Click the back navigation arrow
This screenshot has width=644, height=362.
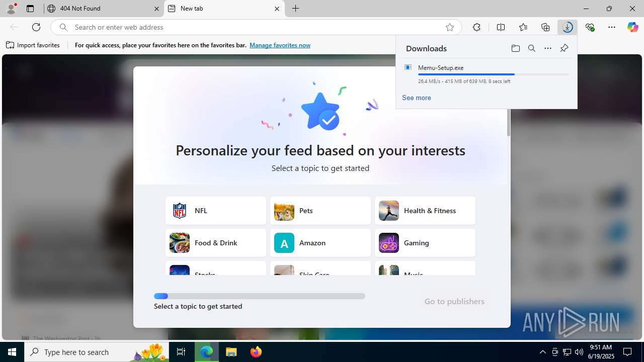click(x=14, y=27)
